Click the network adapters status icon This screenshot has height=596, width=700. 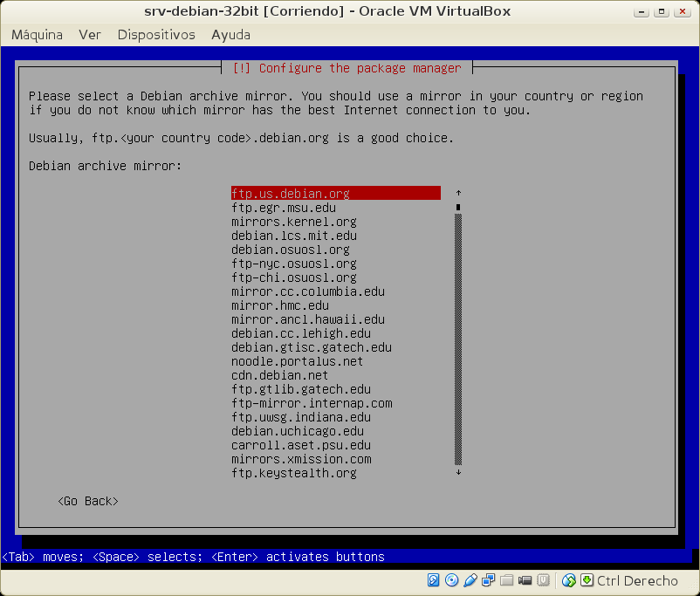point(489,580)
